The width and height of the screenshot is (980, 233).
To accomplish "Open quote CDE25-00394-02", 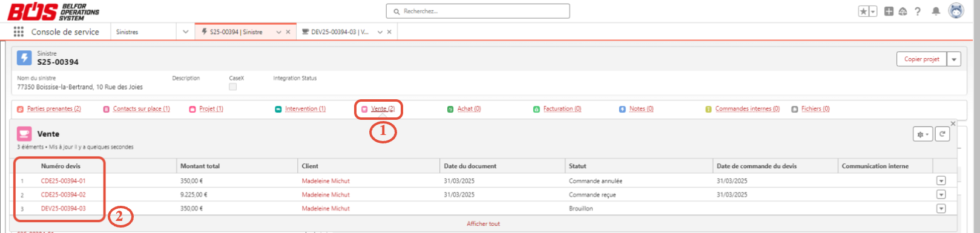I will [63, 195].
